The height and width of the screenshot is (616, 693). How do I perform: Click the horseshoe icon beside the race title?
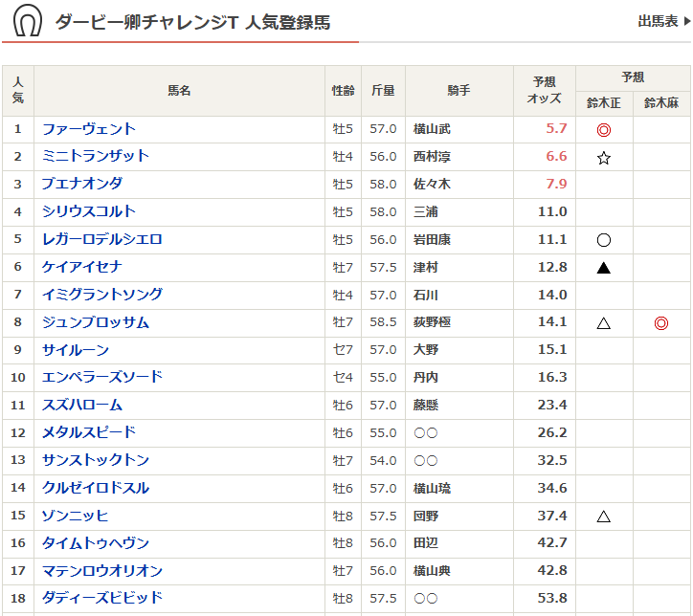27,21
